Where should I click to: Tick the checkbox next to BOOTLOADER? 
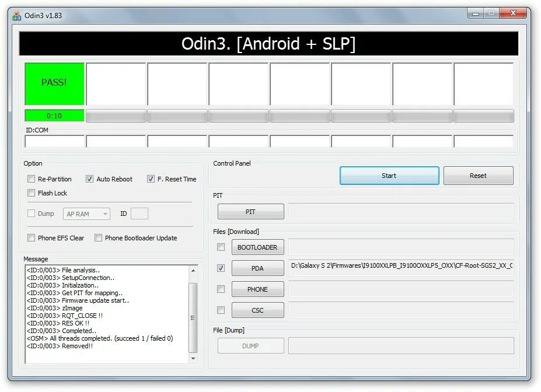(221, 247)
